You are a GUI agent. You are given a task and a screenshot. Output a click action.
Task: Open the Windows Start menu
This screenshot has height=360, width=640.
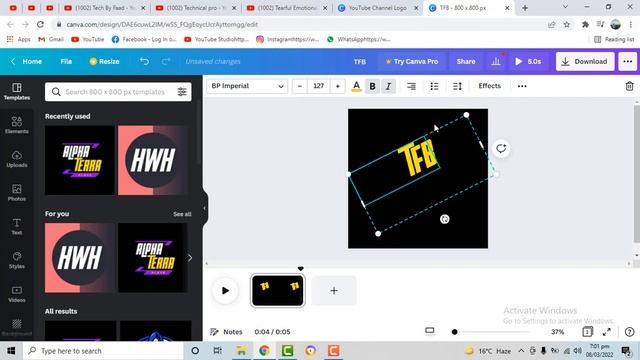(x=11, y=351)
